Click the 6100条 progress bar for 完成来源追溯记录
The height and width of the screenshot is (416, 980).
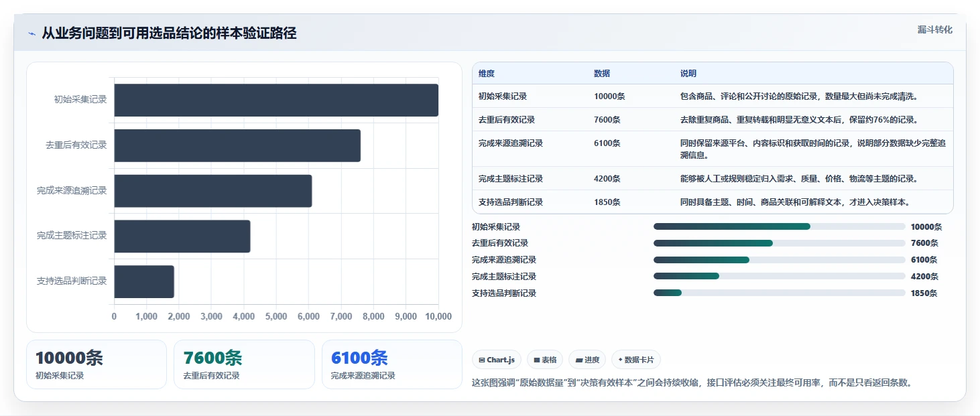click(779, 260)
